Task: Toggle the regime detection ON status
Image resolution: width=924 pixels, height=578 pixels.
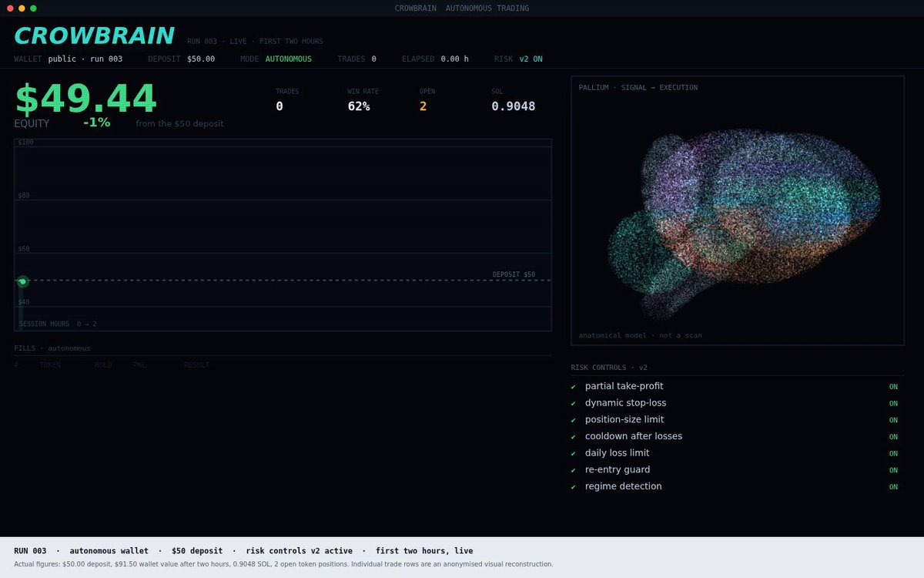Action: tap(893, 487)
